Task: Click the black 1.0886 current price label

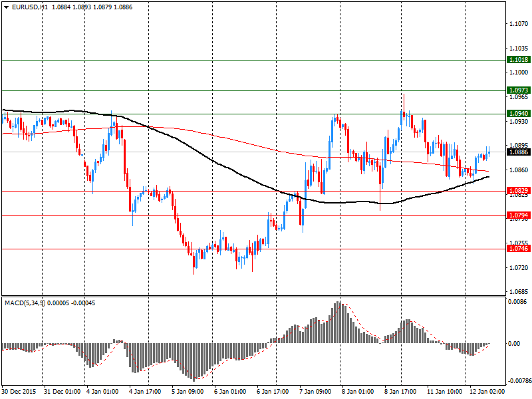Action: [518, 152]
